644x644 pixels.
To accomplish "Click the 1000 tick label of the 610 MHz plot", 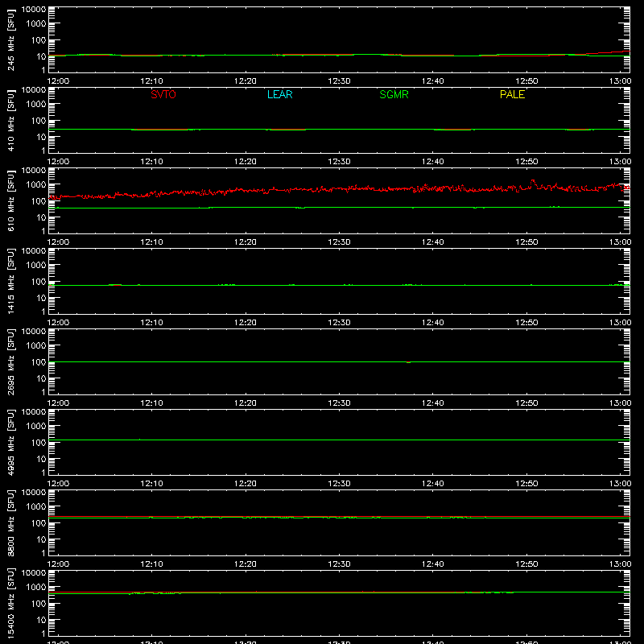I will click(36, 185).
